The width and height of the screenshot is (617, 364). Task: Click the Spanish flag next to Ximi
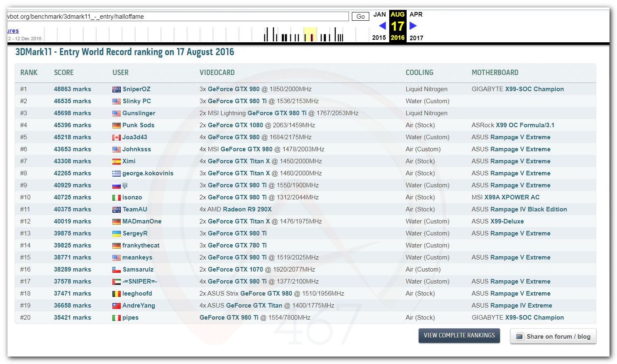[x=116, y=162]
